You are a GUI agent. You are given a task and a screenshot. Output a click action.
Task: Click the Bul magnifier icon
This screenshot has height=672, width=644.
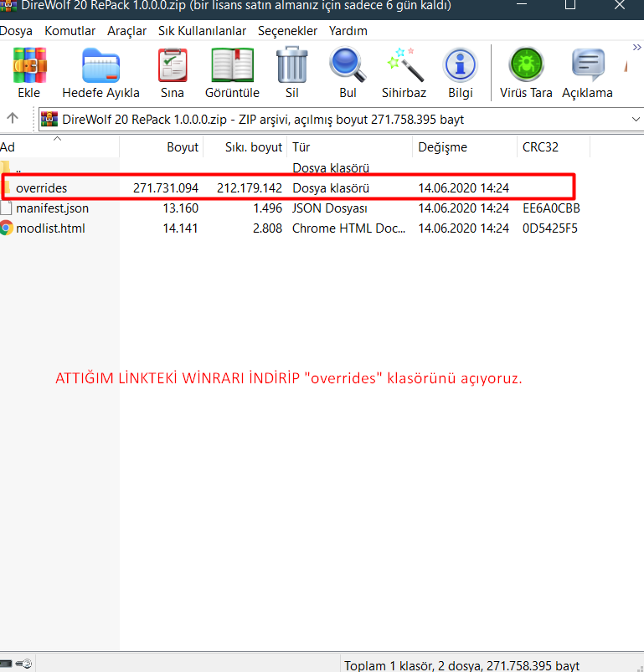348,64
